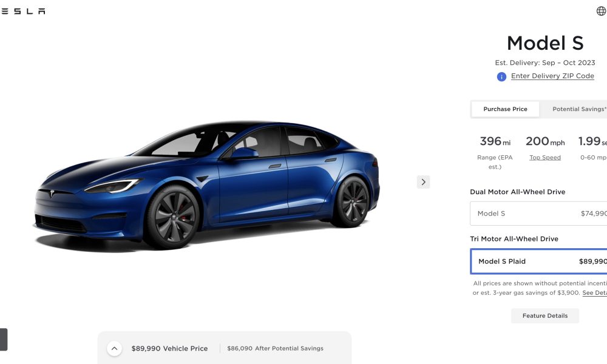Click the Model S heading

(544, 43)
